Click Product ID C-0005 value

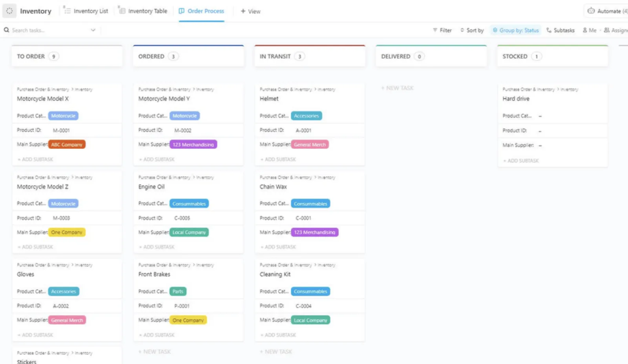(182, 218)
